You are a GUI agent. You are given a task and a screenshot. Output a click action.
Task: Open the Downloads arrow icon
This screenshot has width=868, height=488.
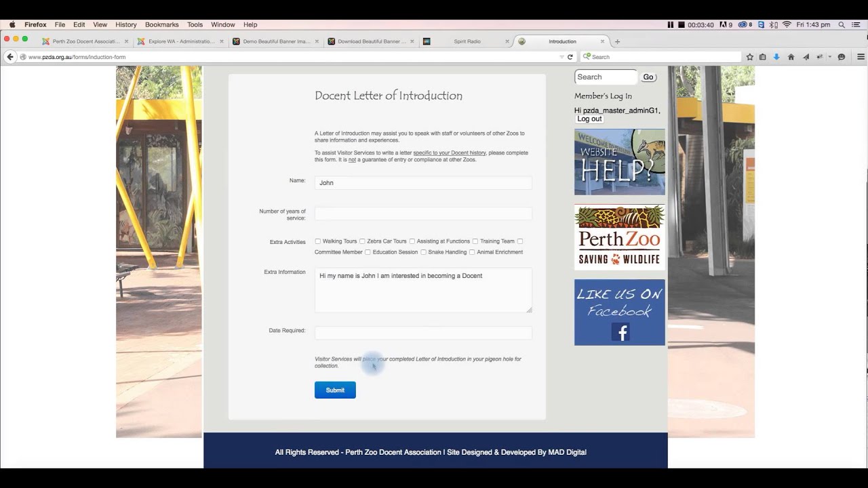pyautogui.click(x=776, y=57)
